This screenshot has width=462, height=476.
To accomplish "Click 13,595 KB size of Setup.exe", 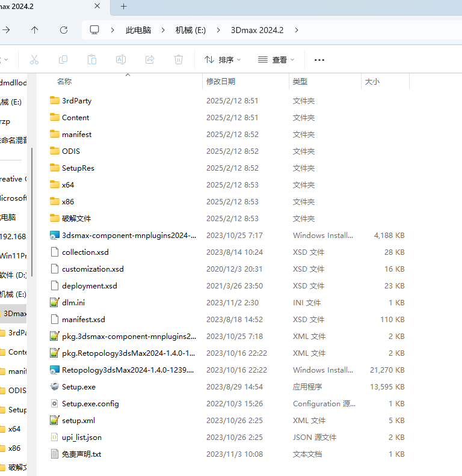I will pos(387,387).
